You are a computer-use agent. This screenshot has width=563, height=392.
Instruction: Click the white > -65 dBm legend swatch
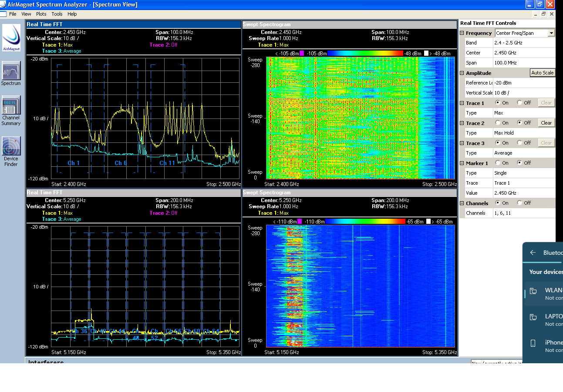click(428, 221)
